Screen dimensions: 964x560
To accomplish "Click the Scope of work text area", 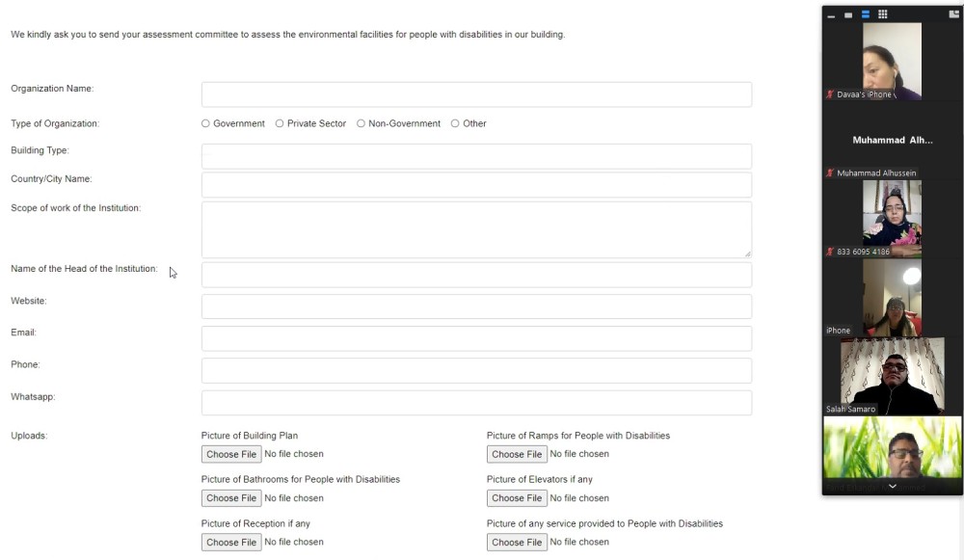I will click(x=476, y=230).
